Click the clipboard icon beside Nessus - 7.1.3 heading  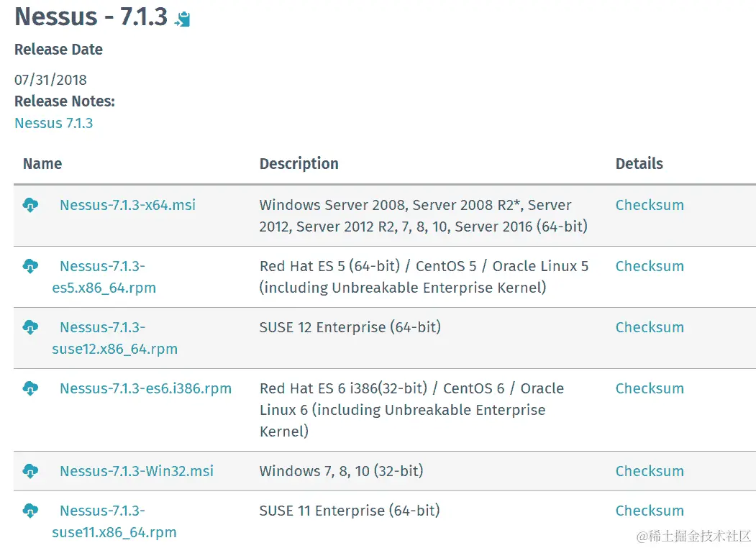(183, 19)
